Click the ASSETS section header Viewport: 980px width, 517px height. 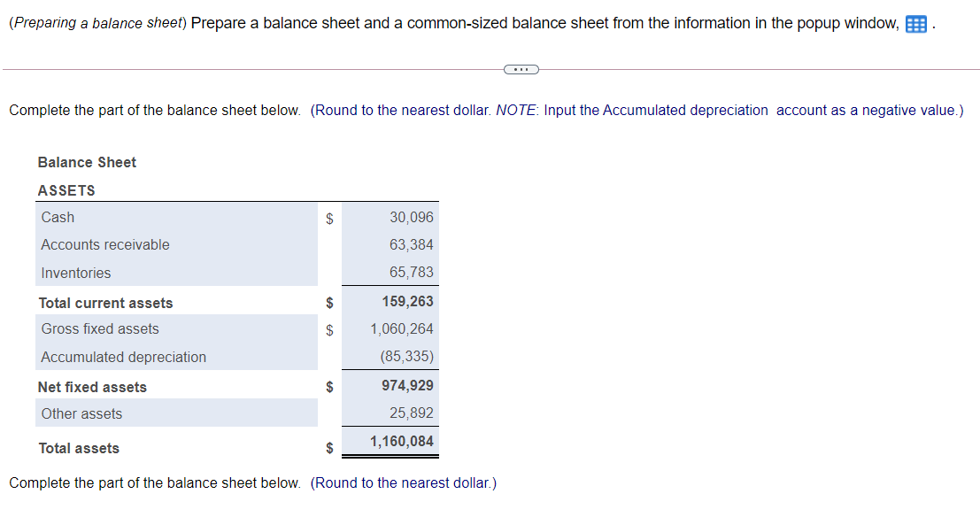point(67,190)
